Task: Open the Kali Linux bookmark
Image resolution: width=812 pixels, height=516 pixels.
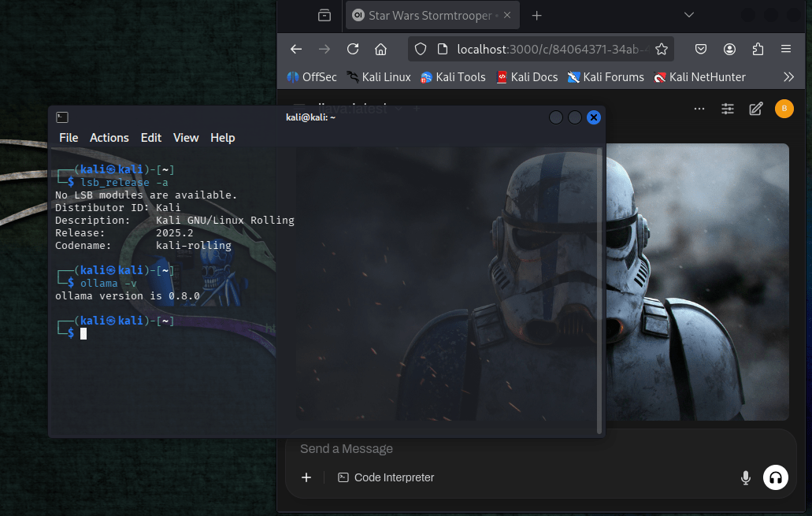Action: 379,77
